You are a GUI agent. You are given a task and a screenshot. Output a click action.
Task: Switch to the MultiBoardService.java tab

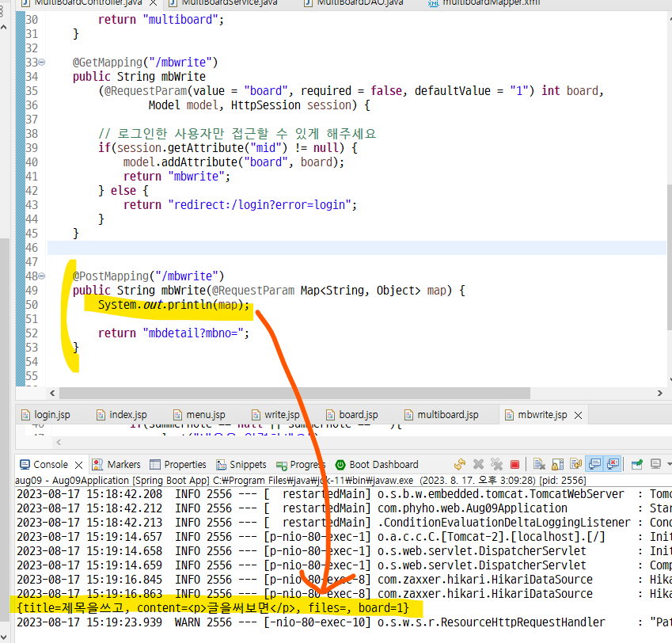[223, 2]
